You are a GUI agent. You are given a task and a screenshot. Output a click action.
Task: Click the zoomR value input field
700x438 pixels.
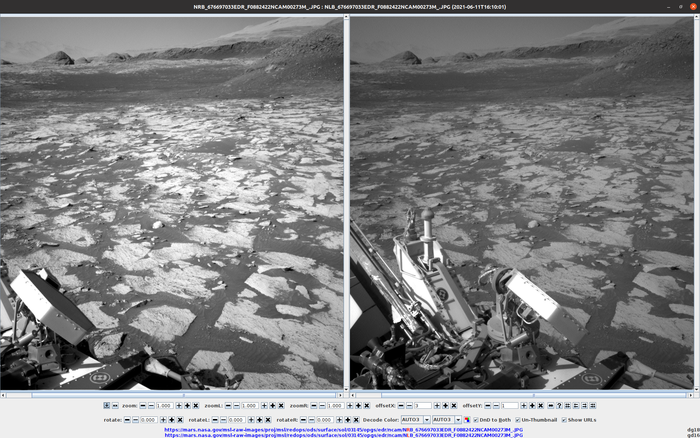[x=336, y=405]
